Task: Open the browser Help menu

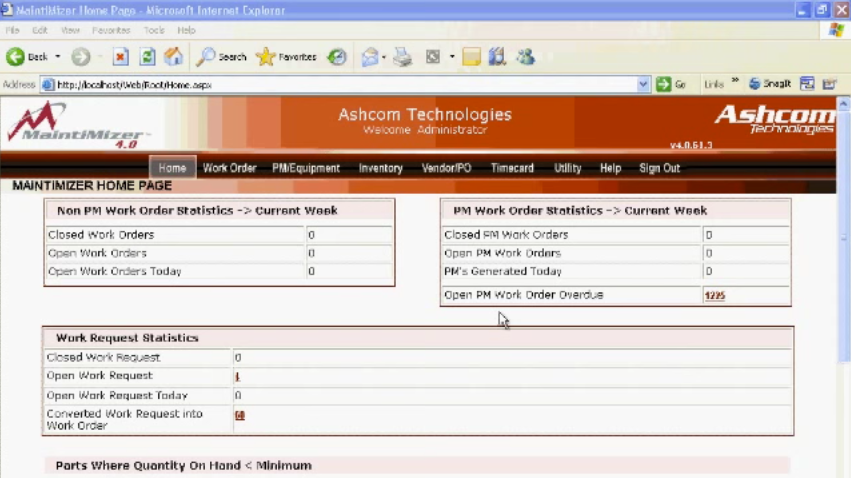Action: click(186, 30)
